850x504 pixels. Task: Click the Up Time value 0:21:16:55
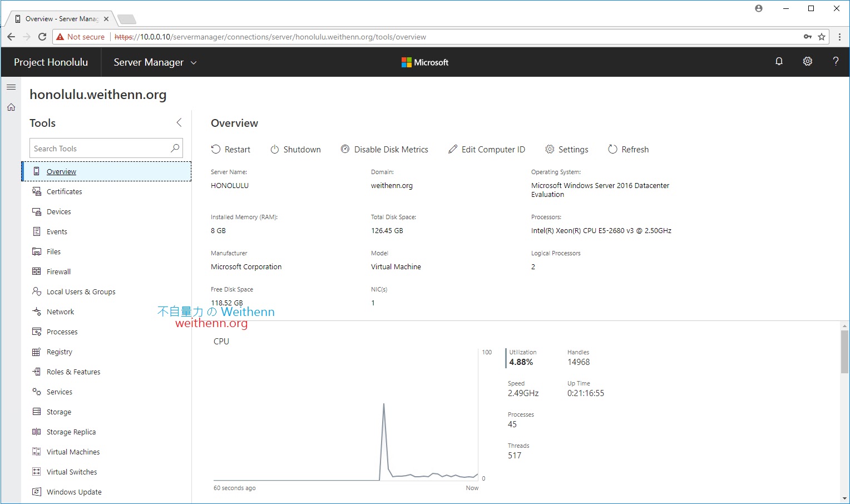click(586, 393)
